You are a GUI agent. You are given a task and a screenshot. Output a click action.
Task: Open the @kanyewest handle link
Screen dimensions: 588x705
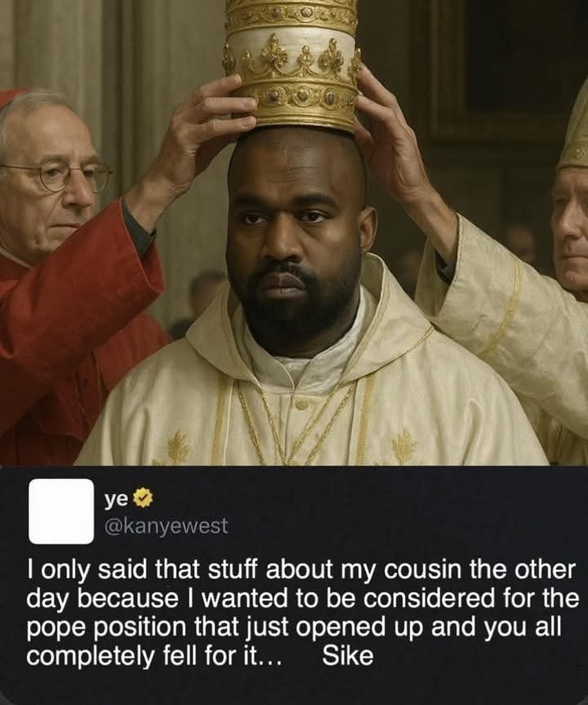(x=166, y=525)
